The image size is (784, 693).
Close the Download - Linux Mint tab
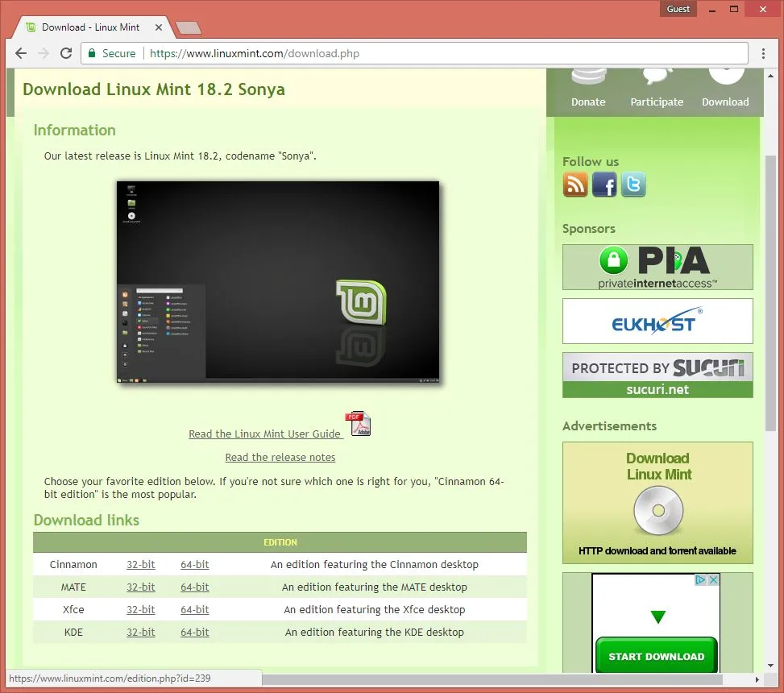(x=159, y=27)
